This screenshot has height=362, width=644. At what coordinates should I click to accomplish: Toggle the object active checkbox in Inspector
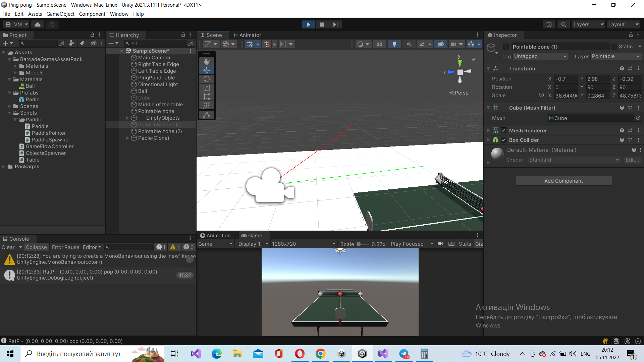pos(506,47)
